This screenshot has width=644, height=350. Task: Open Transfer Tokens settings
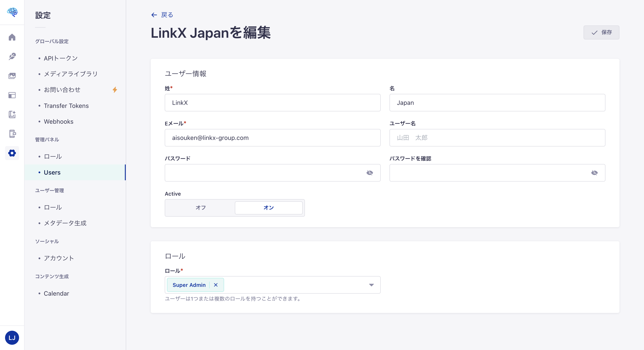(66, 106)
